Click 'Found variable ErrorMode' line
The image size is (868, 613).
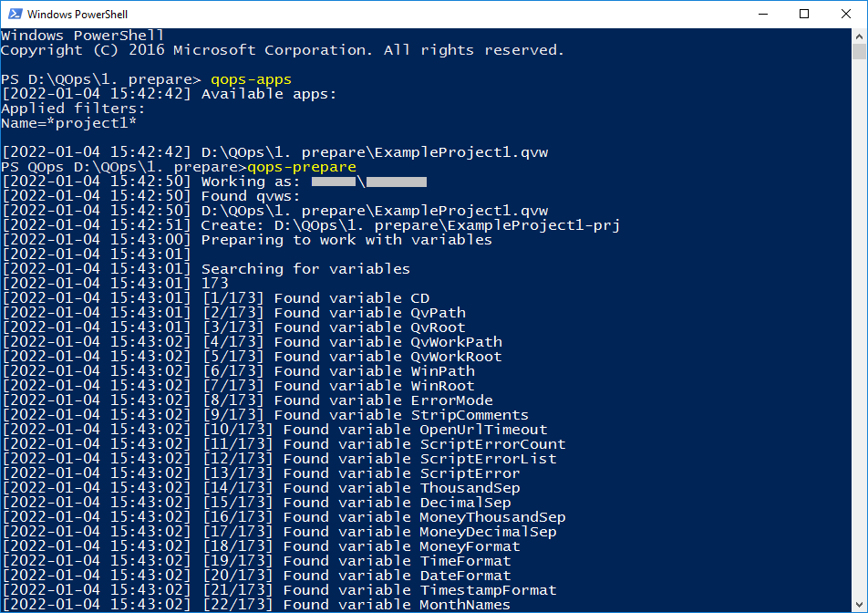point(248,400)
